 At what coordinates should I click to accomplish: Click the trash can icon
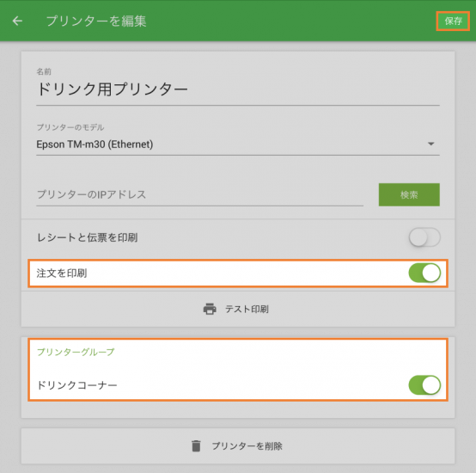point(196,446)
